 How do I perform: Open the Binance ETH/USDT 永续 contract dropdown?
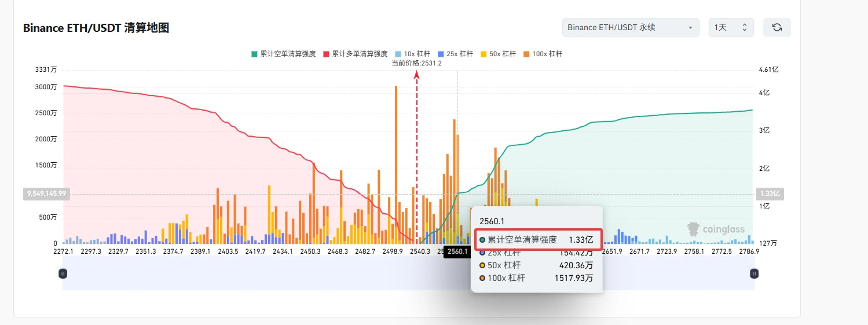click(x=631, y=27)
